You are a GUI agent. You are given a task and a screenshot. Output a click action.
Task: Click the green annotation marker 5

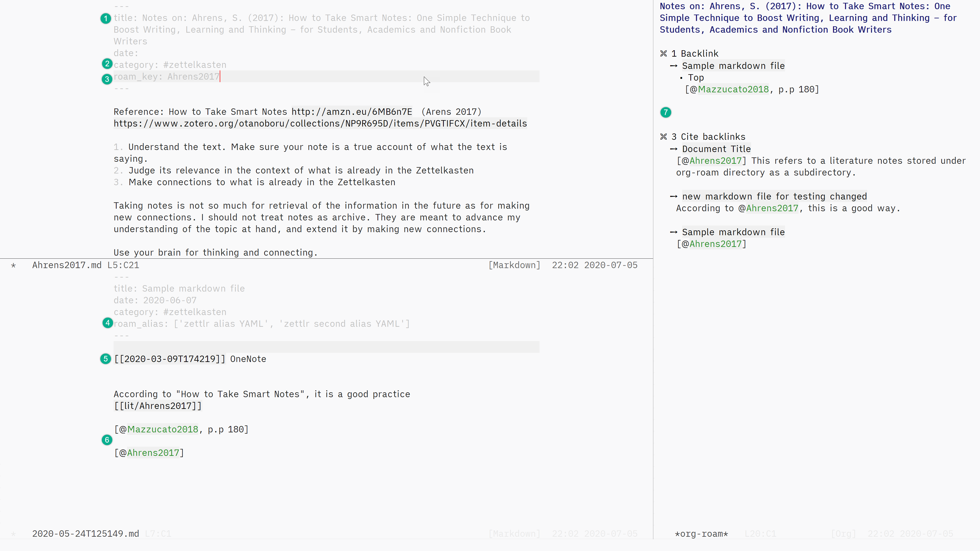(105, 359)
